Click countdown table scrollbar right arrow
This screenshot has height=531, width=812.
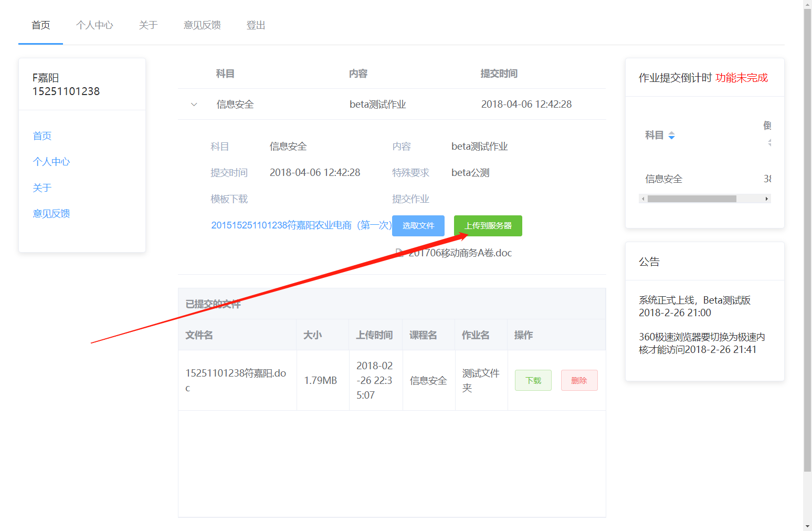766,199
